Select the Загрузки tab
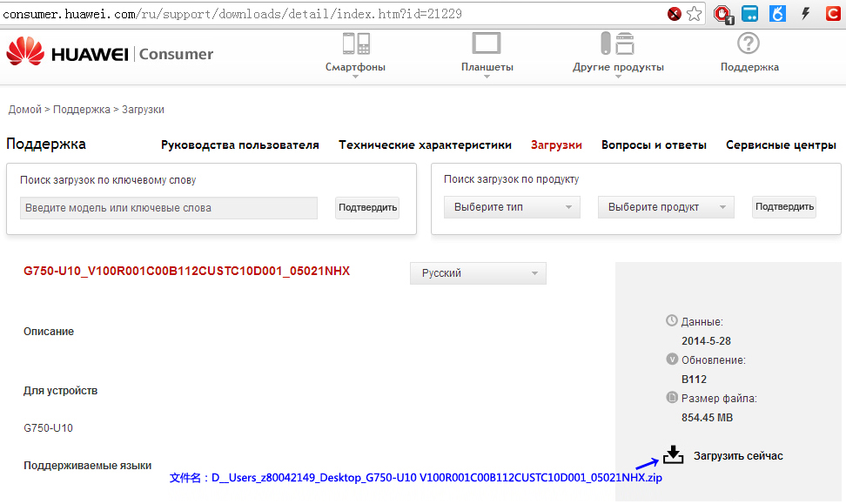Screen dimensions: 846x504 556,145
